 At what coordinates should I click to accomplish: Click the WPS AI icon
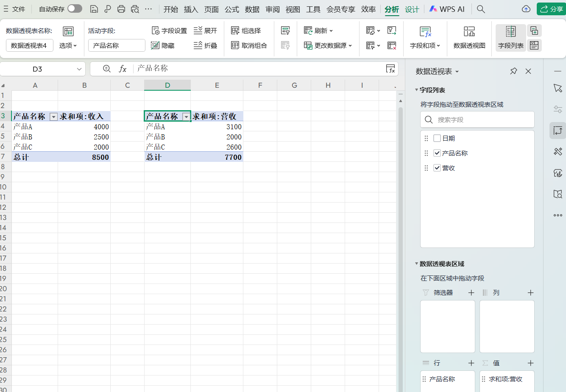click(434, 8)
